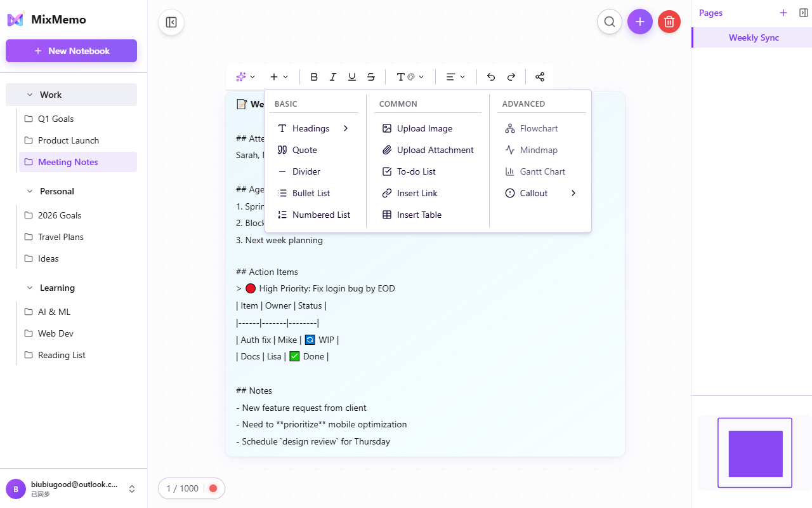This screenshot has width=812, height=508.
Task: Click the 1 / 1000 counter
Action: tap(183, 488)
